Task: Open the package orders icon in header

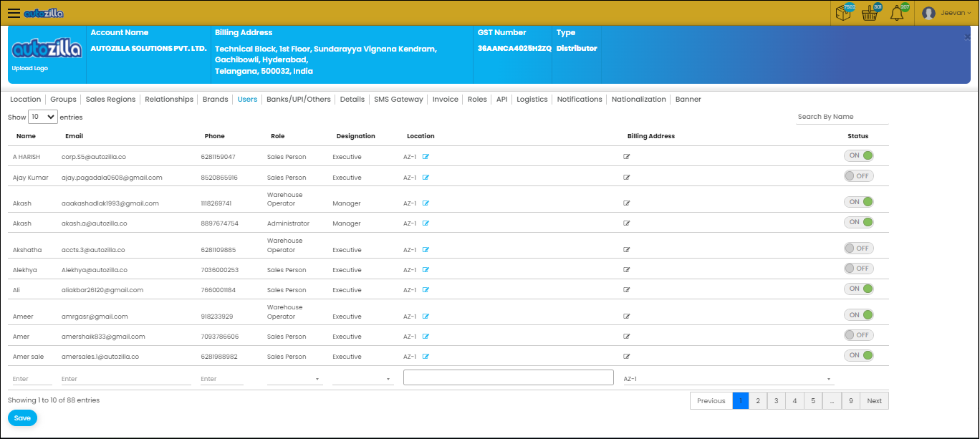Action: [x=843, y=13]
